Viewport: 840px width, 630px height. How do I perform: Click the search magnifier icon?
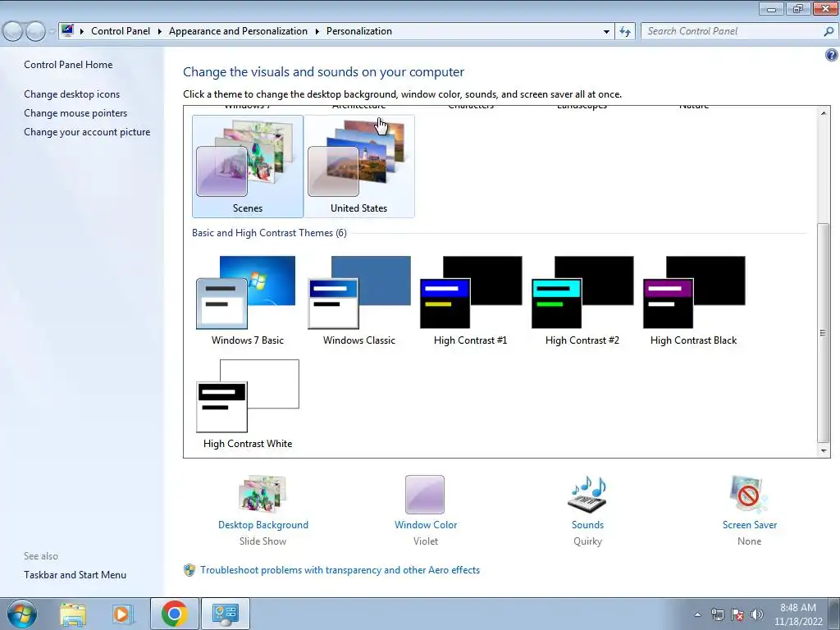pos(829,31)
